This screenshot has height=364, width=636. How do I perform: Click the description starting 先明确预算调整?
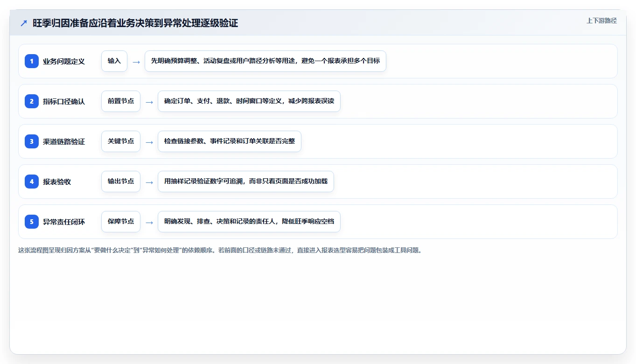pyautogui.click(x=266, y=61)
